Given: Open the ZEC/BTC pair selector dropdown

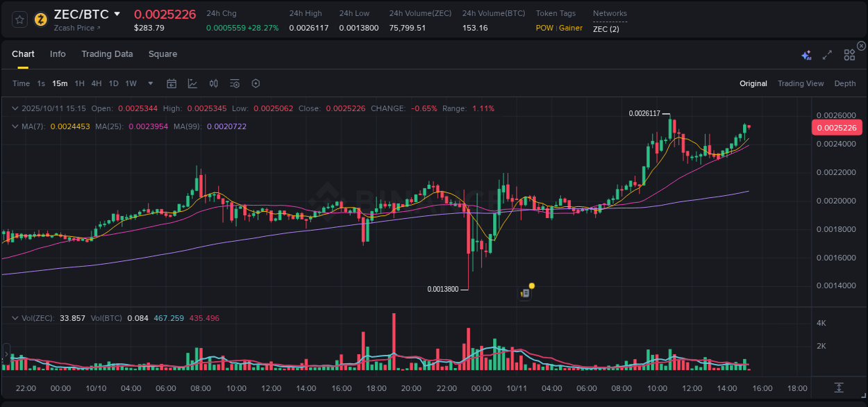Looking at the screenshot, I should [117, 13].
